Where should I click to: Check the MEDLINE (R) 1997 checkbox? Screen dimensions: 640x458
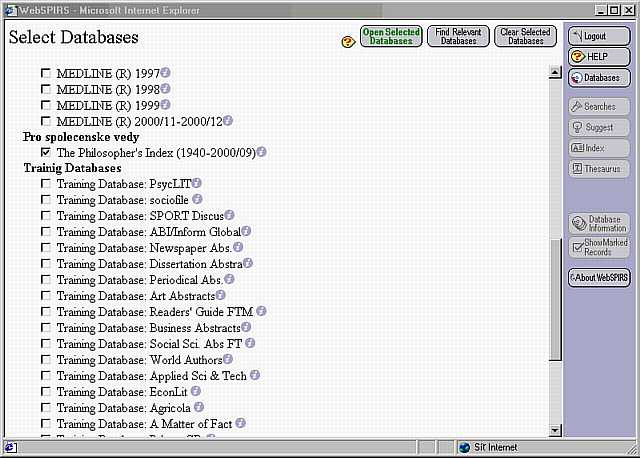(x=46, y=73)
